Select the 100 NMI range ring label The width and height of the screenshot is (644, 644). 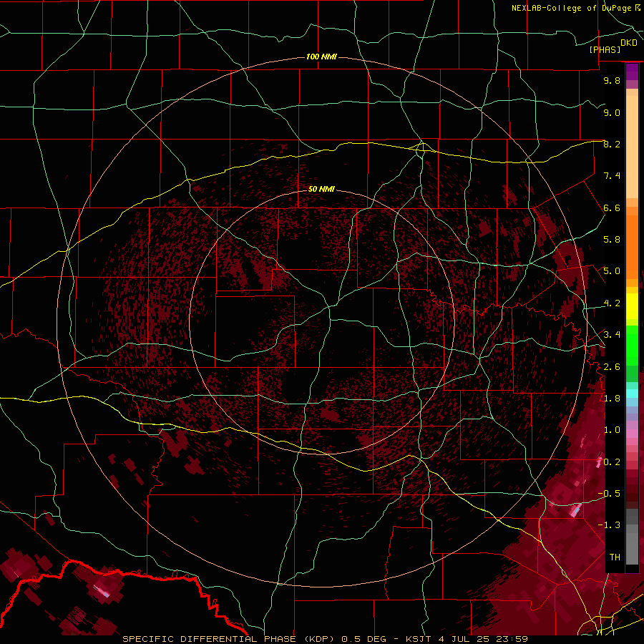[x=321, y=57]
